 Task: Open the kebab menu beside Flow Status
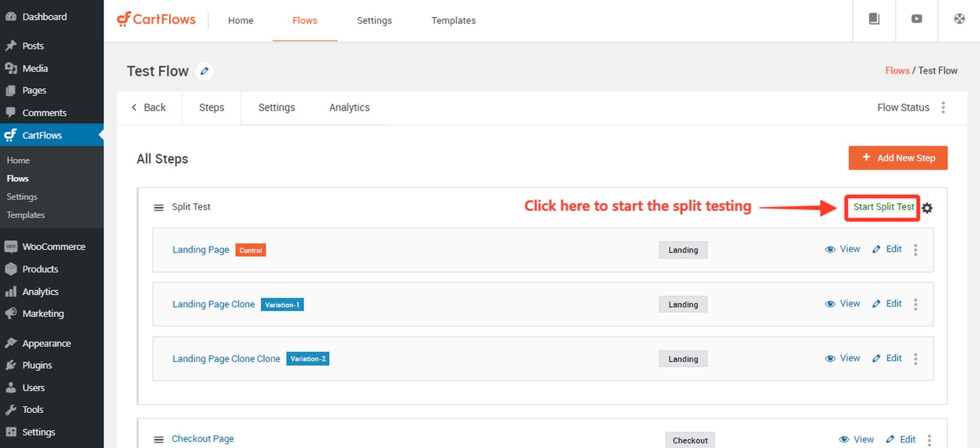click(x=943, y=108)
